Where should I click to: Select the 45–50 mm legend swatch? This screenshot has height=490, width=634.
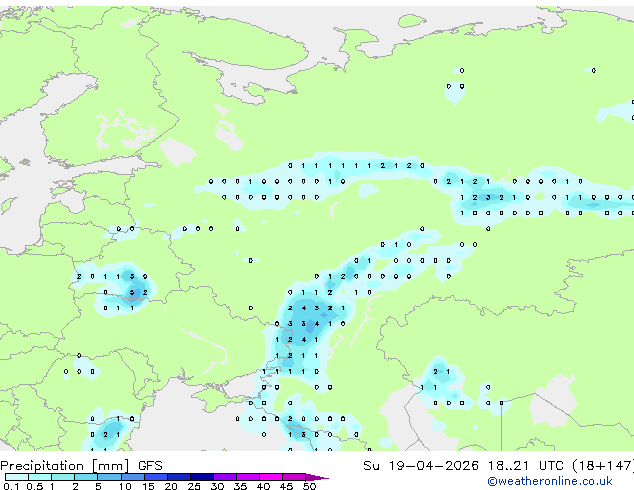294,477
